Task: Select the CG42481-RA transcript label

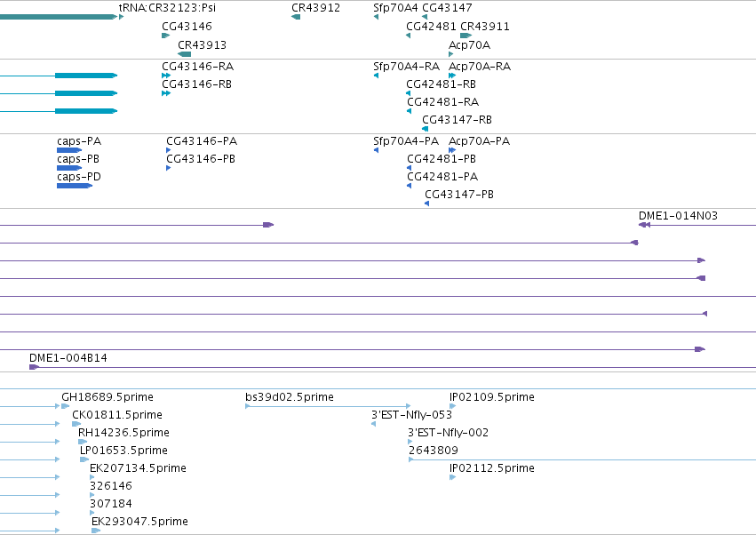Action: (442, 102)
